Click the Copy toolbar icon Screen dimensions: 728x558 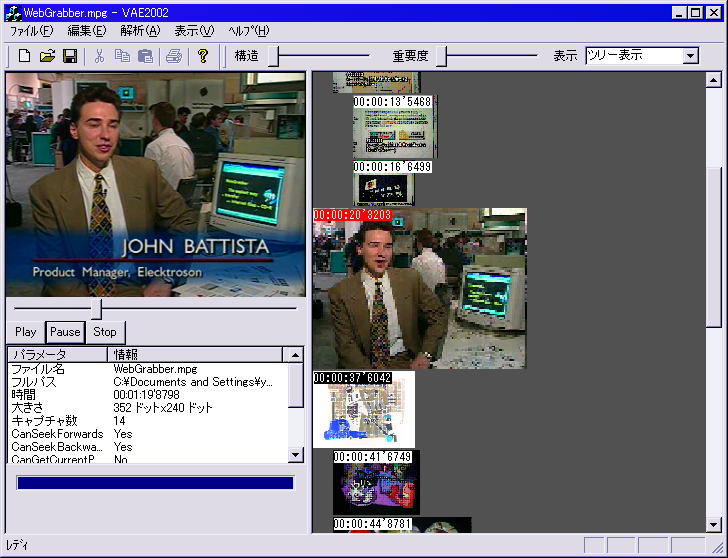122,56
